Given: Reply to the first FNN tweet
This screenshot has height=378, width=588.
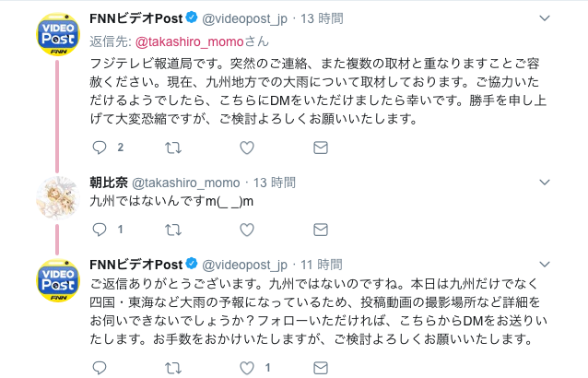Looking at the screenshot, I should 101,148.
